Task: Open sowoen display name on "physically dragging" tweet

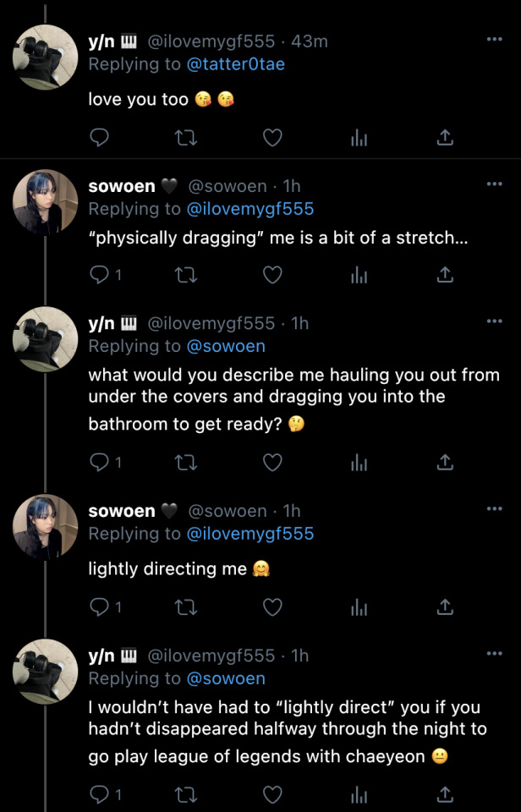Action: point(122,186)
